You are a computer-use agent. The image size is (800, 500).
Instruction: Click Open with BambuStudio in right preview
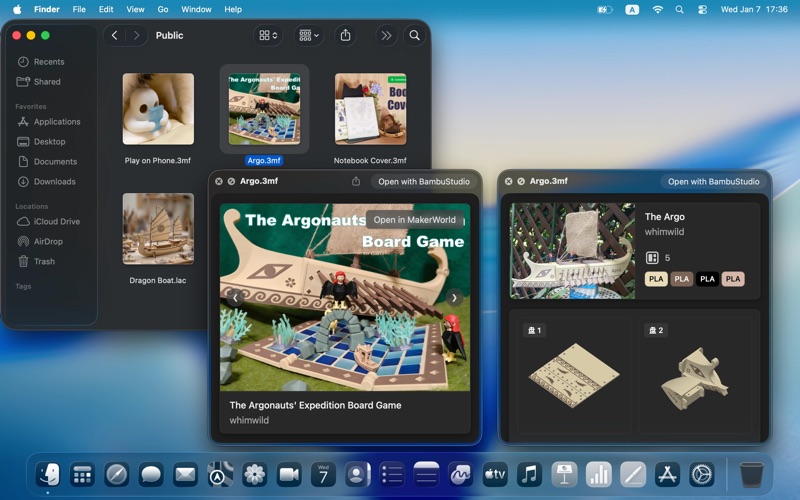tap(713, 182)
